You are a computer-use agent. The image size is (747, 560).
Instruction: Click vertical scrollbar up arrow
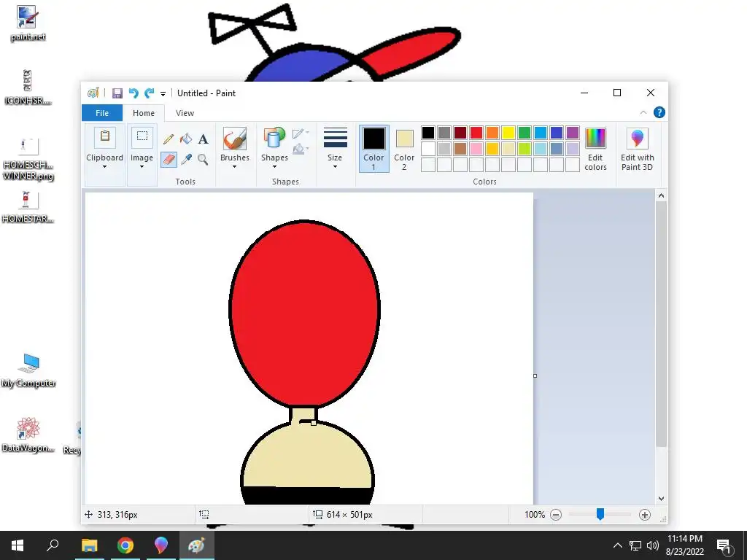[661, 195]
